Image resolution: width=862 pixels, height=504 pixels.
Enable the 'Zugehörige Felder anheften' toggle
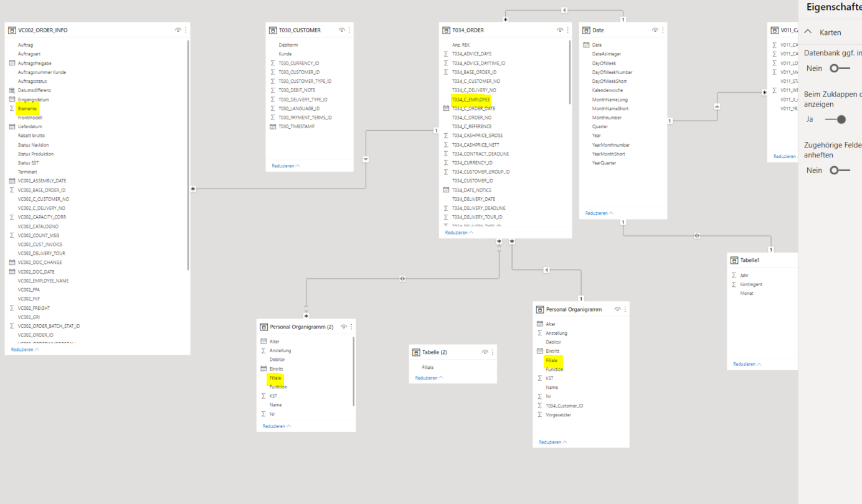pyautogui.click(x=840, y=170)
